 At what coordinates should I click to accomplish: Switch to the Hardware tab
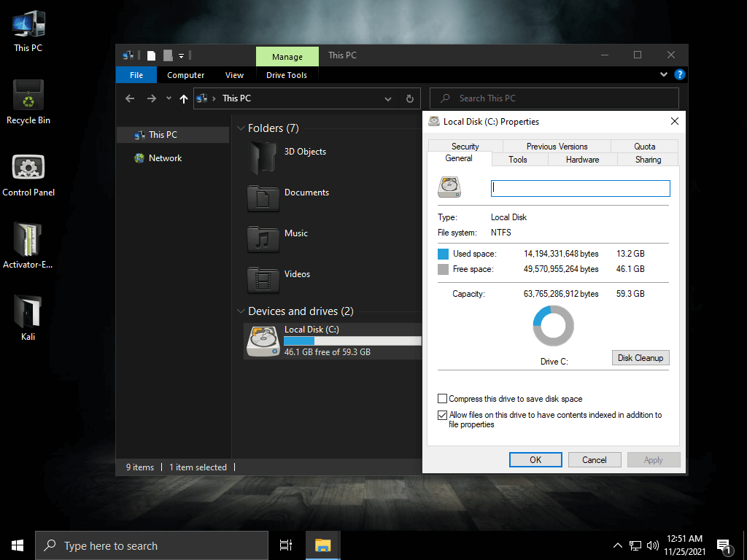coord(583,160)
